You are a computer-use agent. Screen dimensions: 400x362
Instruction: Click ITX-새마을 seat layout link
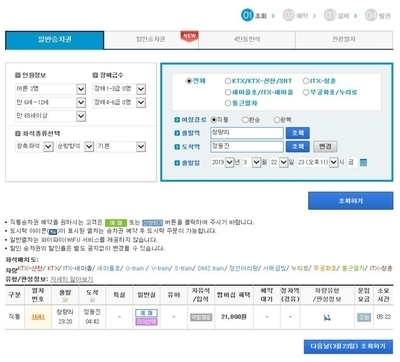coord(78,268)
